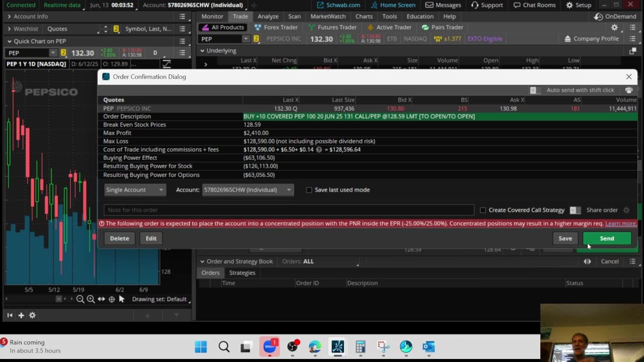The height and width of the screenshot is (362, 644).
Task: Collapse the sidebar with the bar-arrow icon
Action: (10, 315)
